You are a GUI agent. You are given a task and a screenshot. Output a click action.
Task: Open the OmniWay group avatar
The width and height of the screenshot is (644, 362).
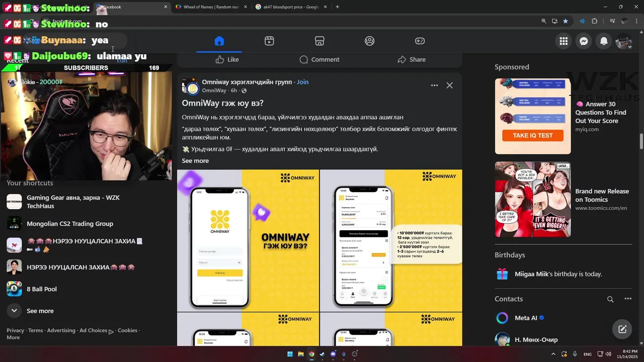(190, 86)
